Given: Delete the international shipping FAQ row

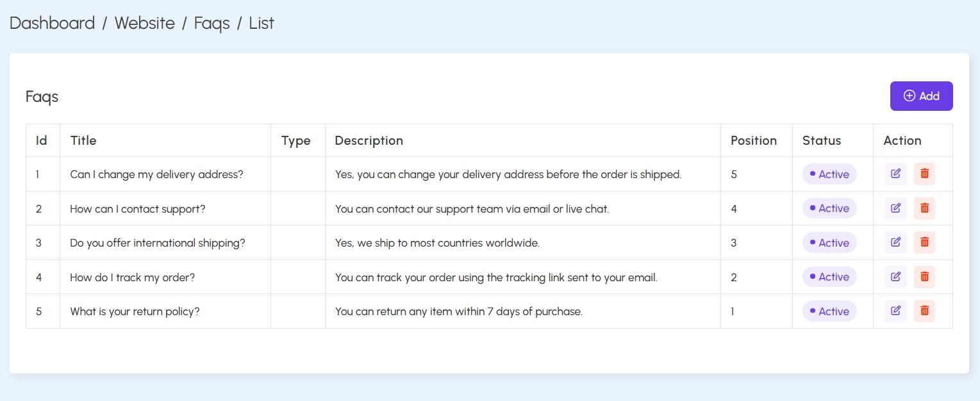Looking at the screenshot, I should (924, 242).
